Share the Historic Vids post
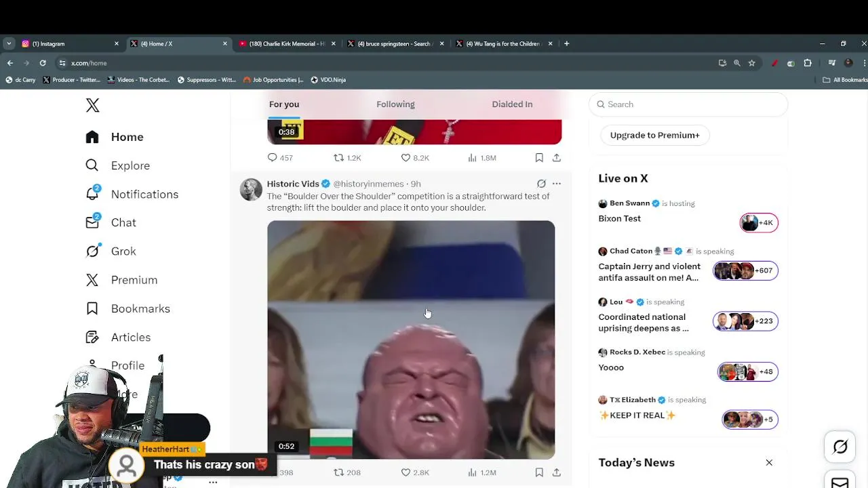This screenshot has height=488, width=868. tap(557, 472)
